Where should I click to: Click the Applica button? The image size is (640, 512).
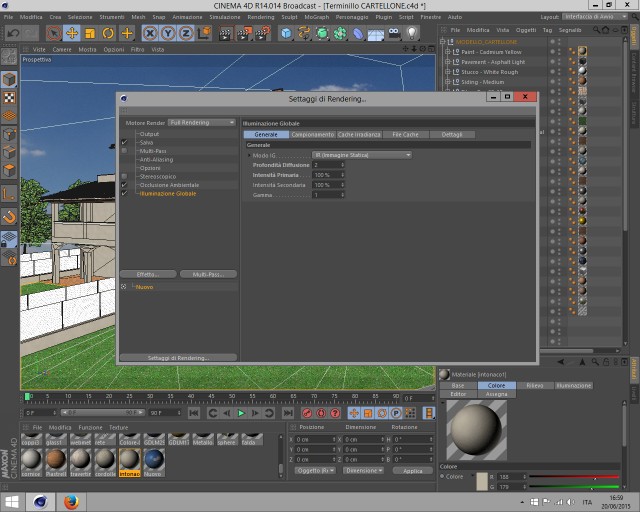413,471
